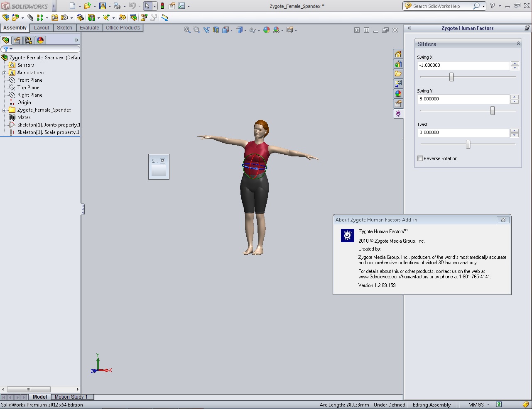Select the Mates tree item
Screen dimensions: 532x409
[24, 117]
